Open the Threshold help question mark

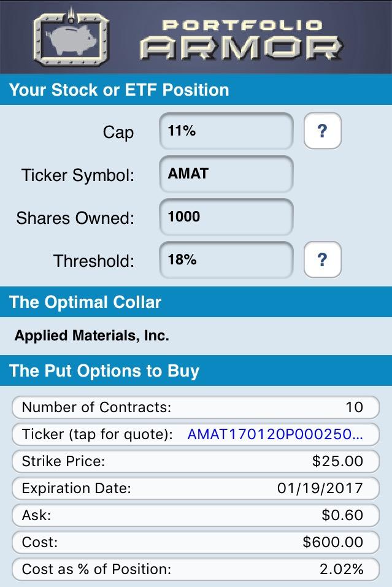click(x=322, y=260)
